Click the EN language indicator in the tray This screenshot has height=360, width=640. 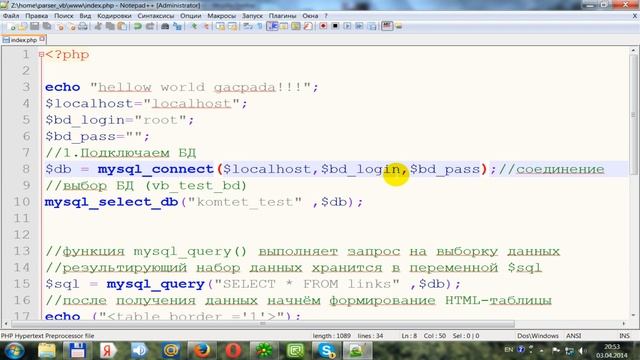[509, 350]
